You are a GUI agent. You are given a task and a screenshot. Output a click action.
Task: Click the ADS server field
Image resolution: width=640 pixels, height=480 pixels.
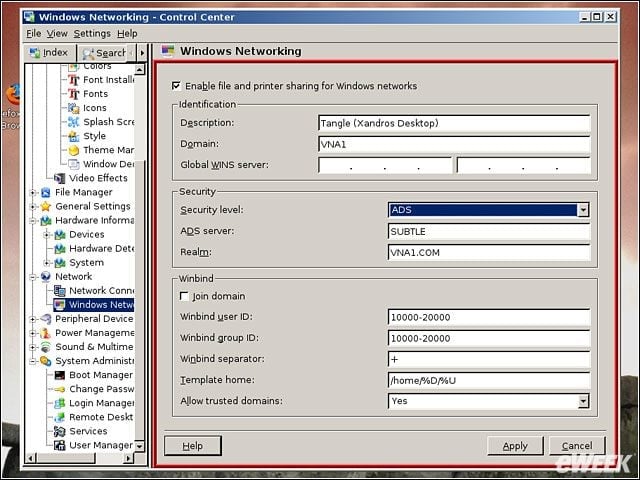point(489,231)
